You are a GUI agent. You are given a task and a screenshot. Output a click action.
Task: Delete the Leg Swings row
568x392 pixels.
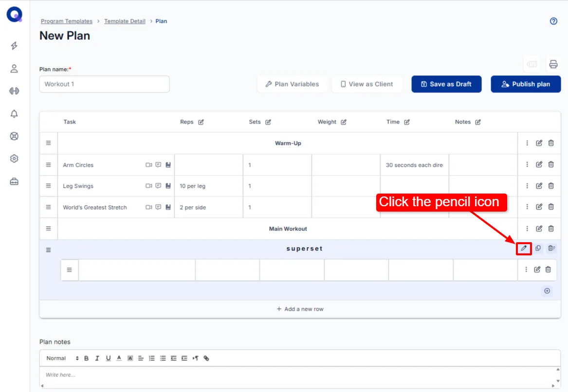point(551,186)
